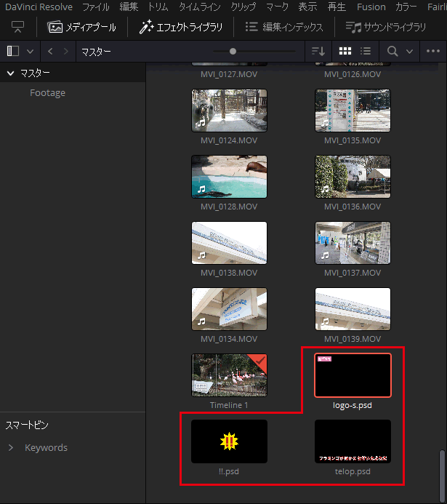The width and height of the screenshot is (447, 504).
Task: Open the マーク menu
Action: click(x=277, y=7)
